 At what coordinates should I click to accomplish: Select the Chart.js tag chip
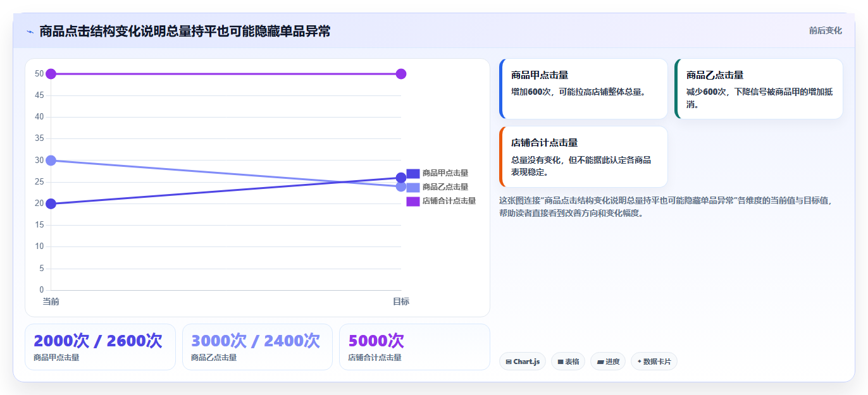tap(523, 362)
